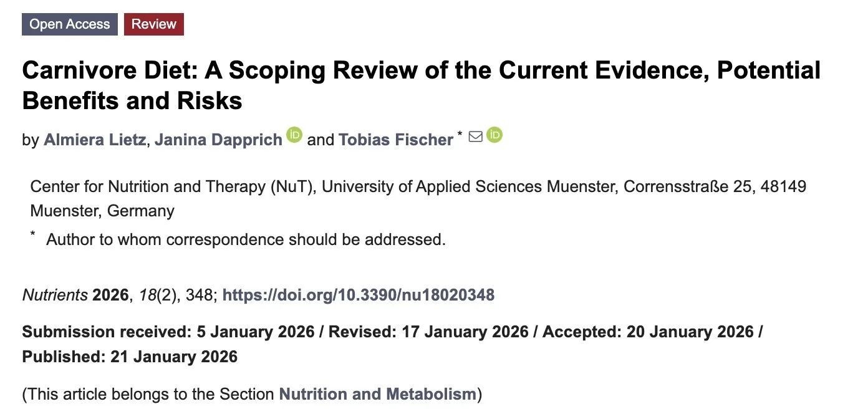Click the italic Nutrients journal name
This screenshot has width=868, height=414.
55,295
